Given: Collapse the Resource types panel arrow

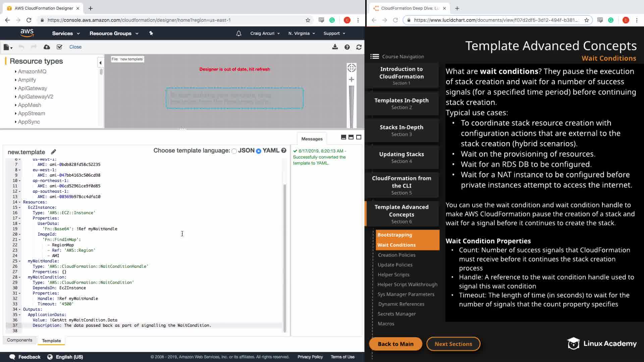Looking at the screenshot, I should pos(100,63).
